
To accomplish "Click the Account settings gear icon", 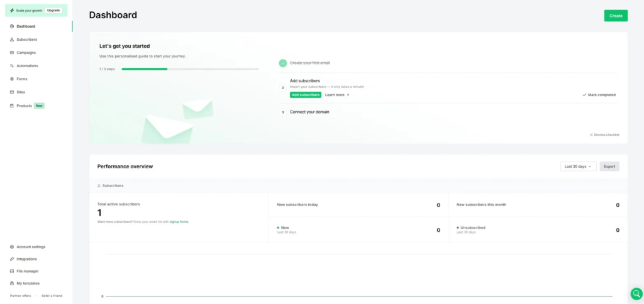I will coord(12,247).
